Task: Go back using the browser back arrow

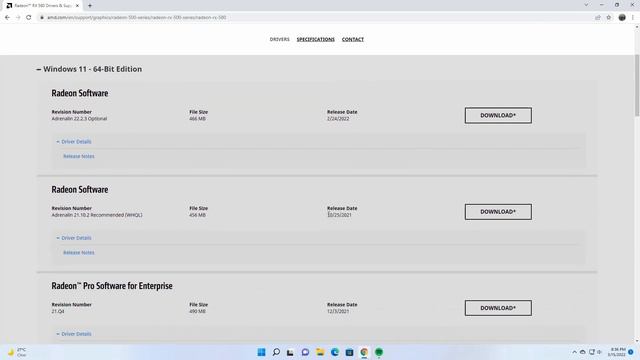Action: [7, 18]
